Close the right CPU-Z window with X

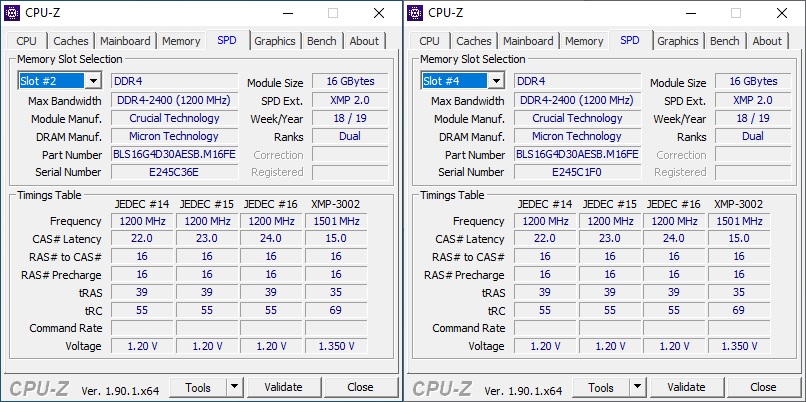point(782,13)
